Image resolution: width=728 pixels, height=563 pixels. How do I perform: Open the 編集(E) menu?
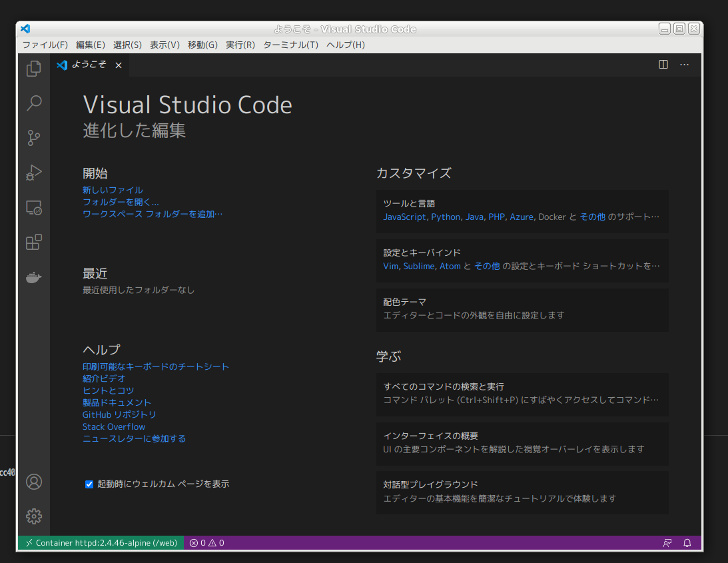[x=91, y=45]
